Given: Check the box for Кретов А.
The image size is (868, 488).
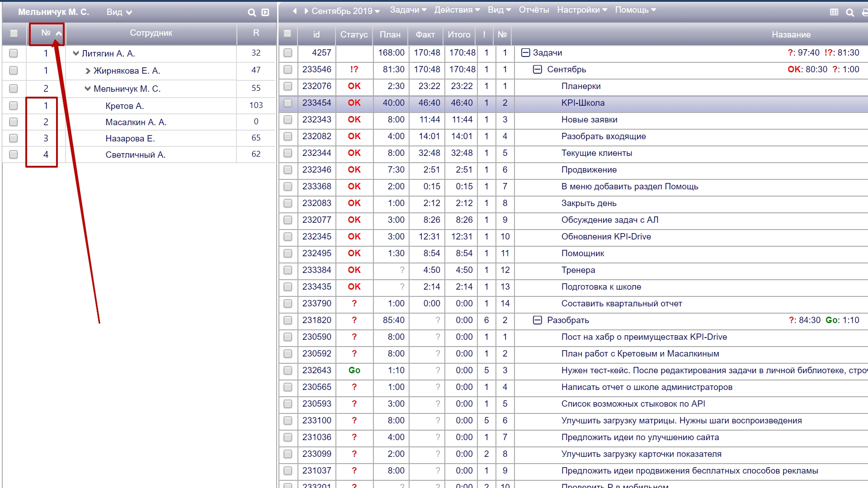Looking at the screenshot, I should point(14,106).
